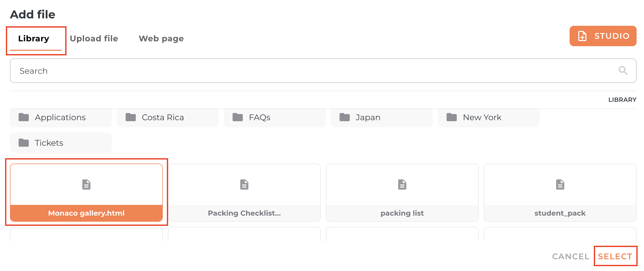Click the LIBRARY breadcrumb label
Viewport: 644px width, 271px height.
[622, 100]
